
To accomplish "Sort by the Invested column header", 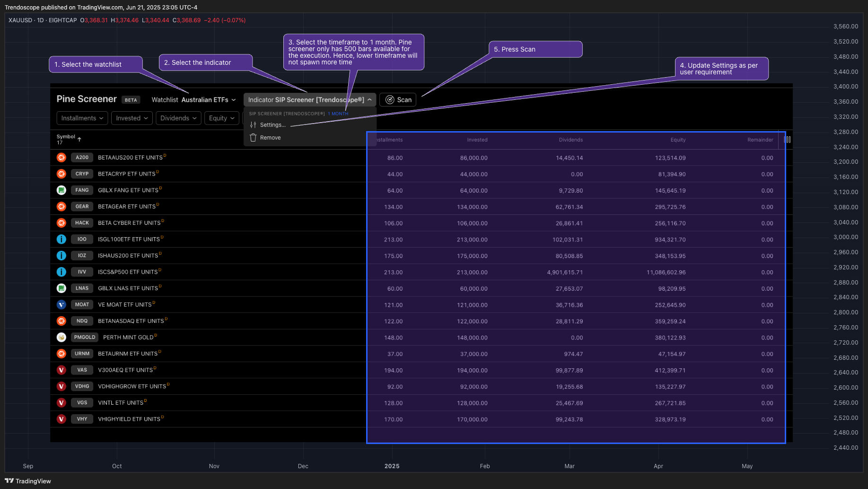I will point(477,140).
